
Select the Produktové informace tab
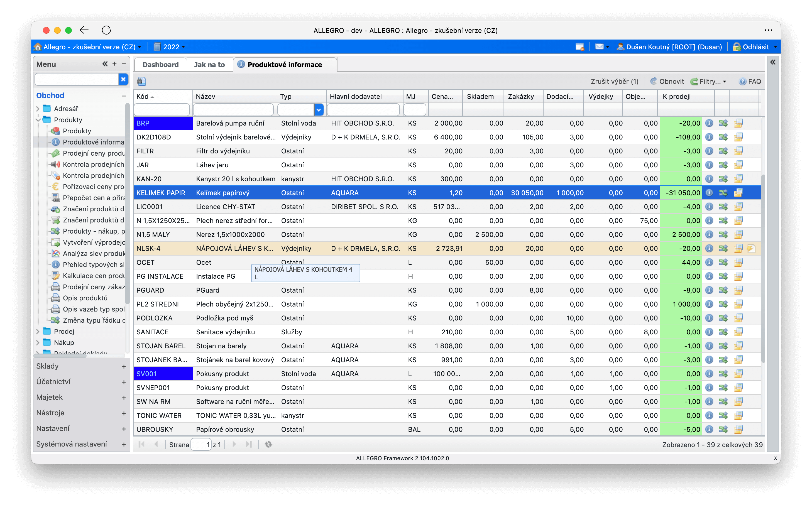tap(284, 65)
